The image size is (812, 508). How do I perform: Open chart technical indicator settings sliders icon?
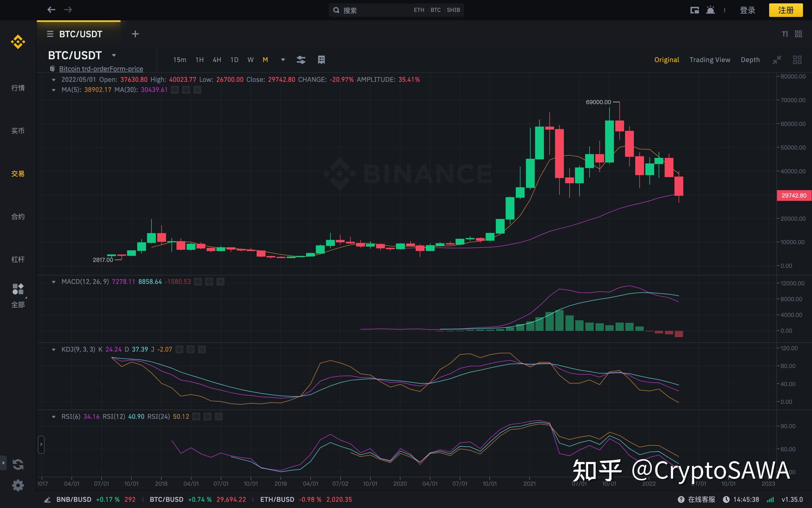[301, 60]
